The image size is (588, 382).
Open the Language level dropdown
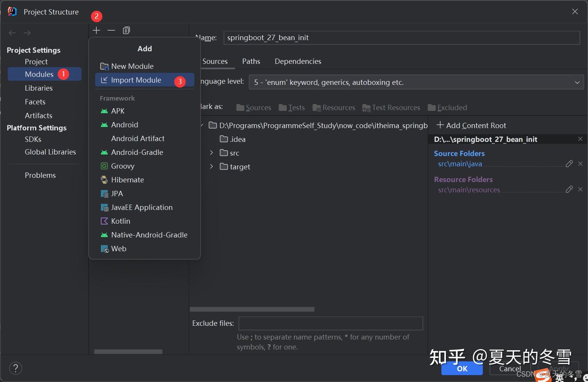(416, 82)
